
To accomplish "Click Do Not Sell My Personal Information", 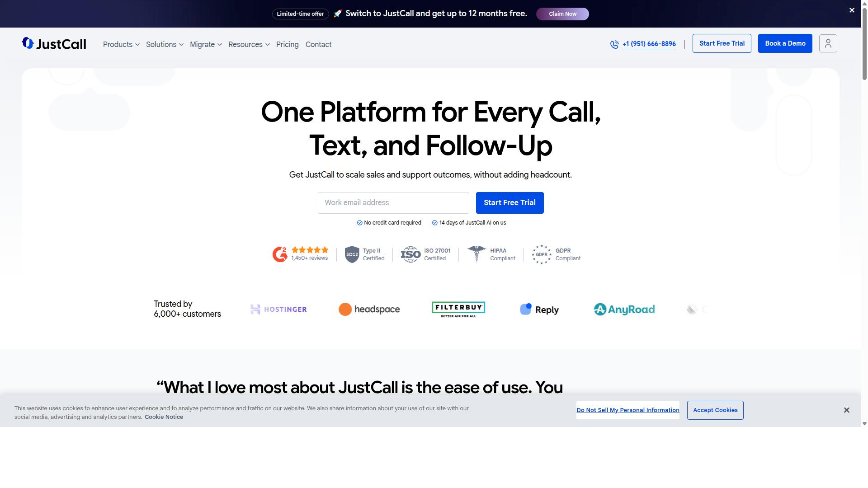I will click(627, 410).
